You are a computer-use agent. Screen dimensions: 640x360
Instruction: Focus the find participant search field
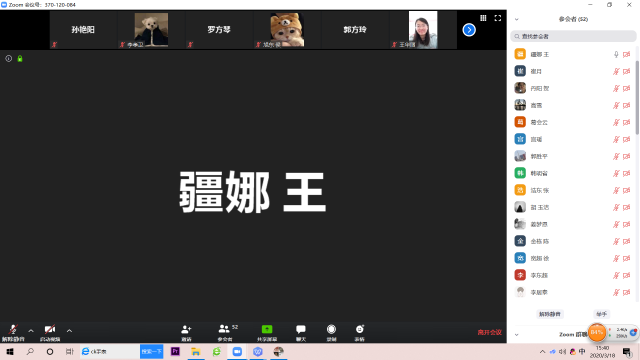pos(573,36)
